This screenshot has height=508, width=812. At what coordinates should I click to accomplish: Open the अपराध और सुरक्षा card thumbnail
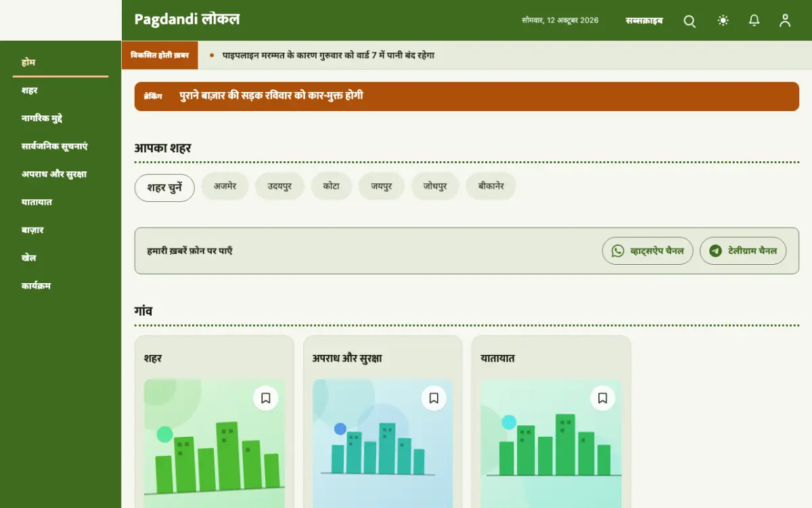382,443
